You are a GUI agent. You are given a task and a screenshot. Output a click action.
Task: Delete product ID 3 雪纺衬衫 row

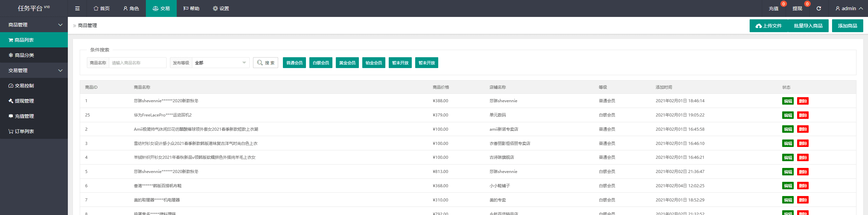803,143
